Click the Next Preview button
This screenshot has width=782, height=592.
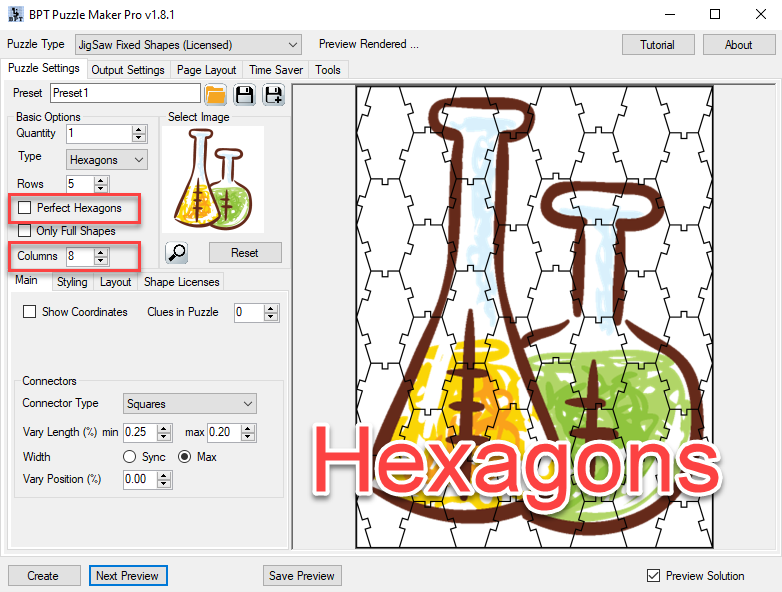tap(128, 576)
